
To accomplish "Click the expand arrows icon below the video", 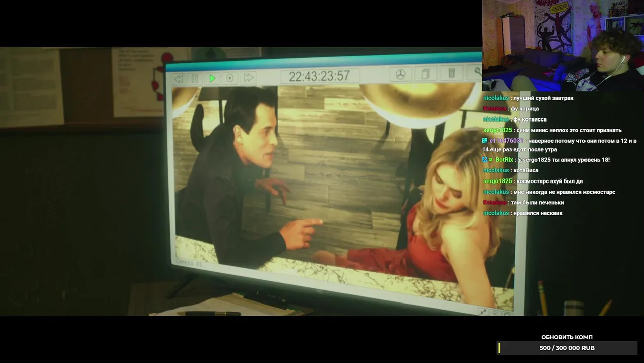I will 482,312.
